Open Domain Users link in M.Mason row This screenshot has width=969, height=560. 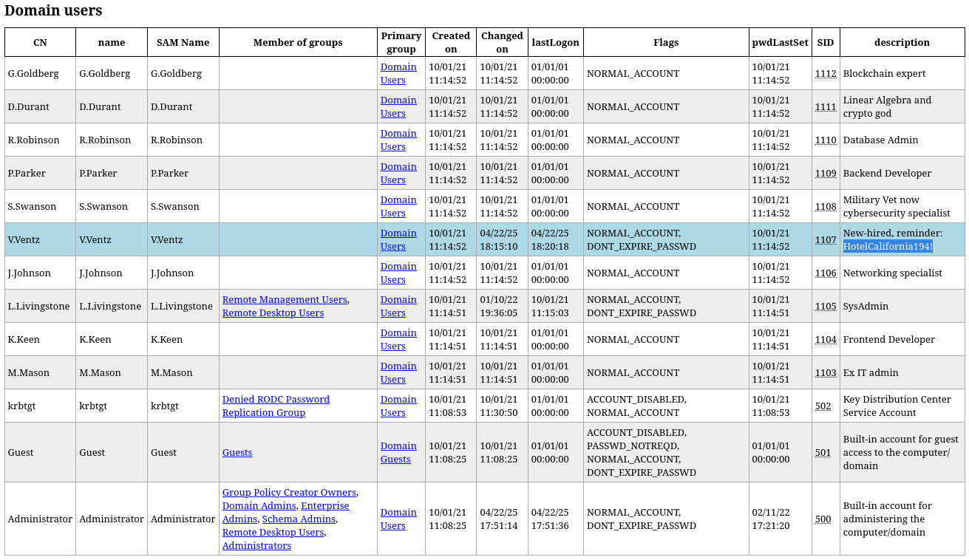click(x=398, y=372)
